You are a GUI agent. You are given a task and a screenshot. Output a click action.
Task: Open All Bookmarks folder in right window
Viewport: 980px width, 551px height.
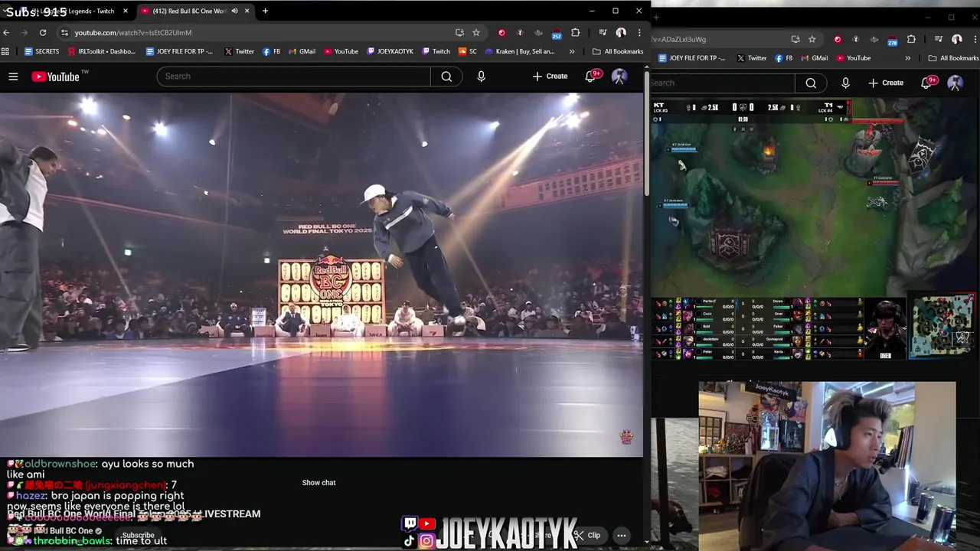pos(953,57)
